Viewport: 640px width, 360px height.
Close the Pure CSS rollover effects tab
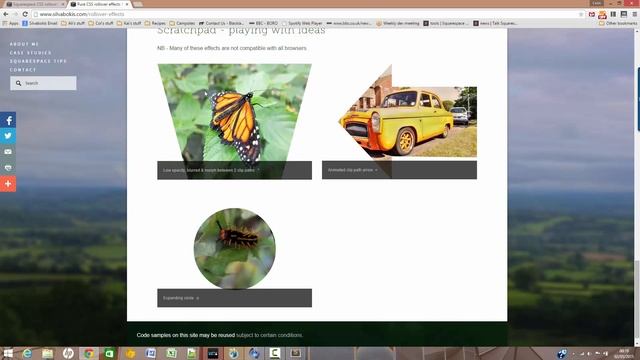point(127,4)
